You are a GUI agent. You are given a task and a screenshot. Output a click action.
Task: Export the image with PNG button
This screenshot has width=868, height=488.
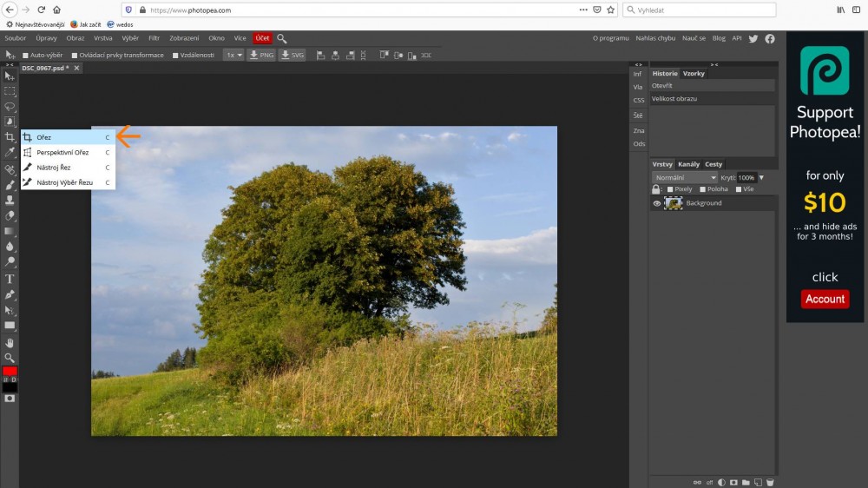coord(261,55)
